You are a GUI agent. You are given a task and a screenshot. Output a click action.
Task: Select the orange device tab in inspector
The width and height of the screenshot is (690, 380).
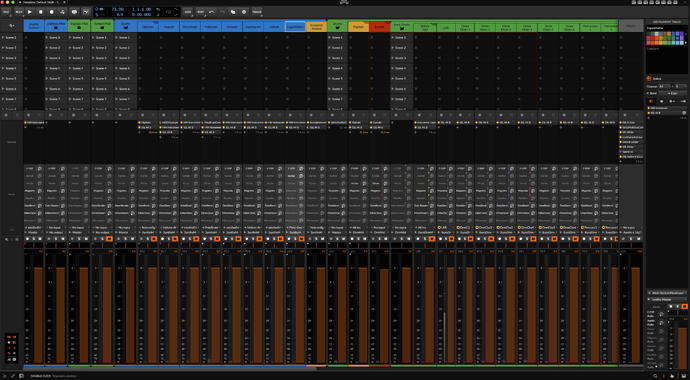pos(651,101)
